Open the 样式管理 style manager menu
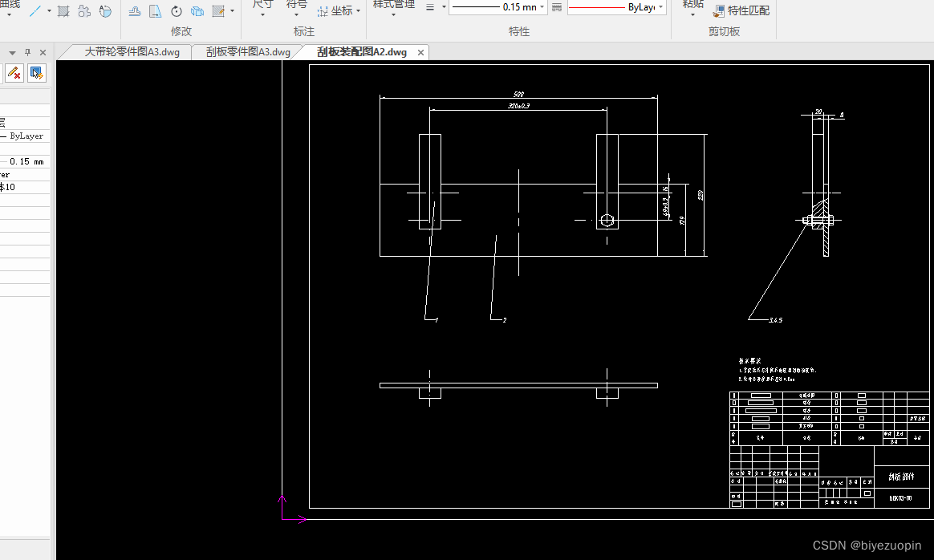 (x=394, y=8)
